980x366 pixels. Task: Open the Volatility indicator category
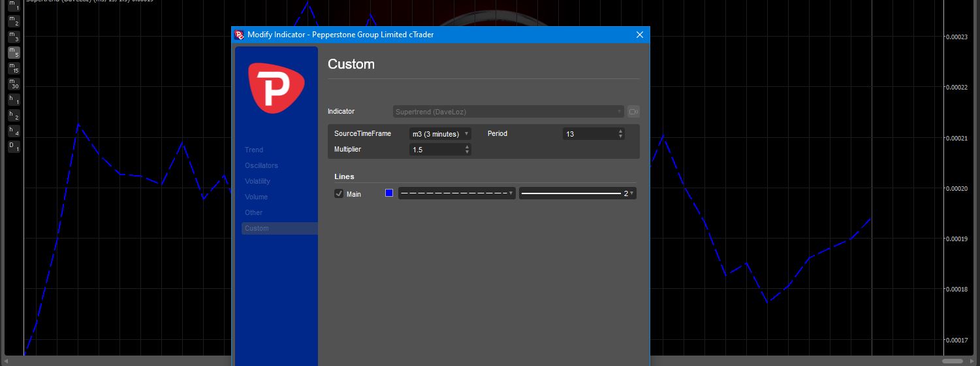click(257, 181)
